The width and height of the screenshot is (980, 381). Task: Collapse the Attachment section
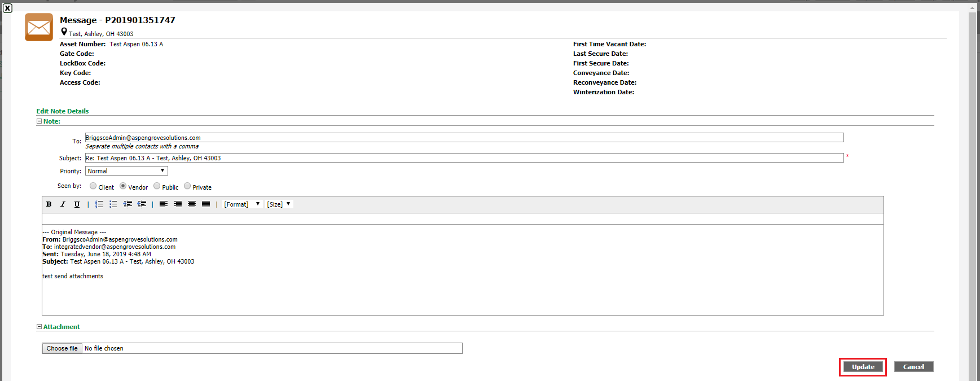click(39, 327)
